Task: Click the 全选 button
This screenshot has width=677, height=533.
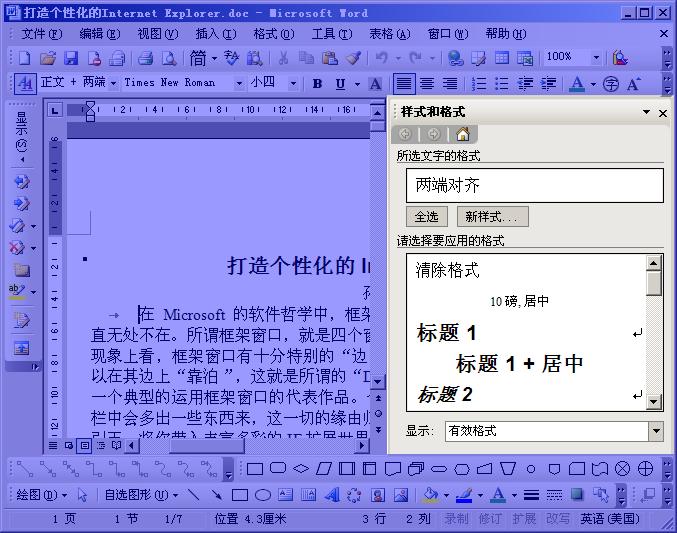Action: [426, 217]
